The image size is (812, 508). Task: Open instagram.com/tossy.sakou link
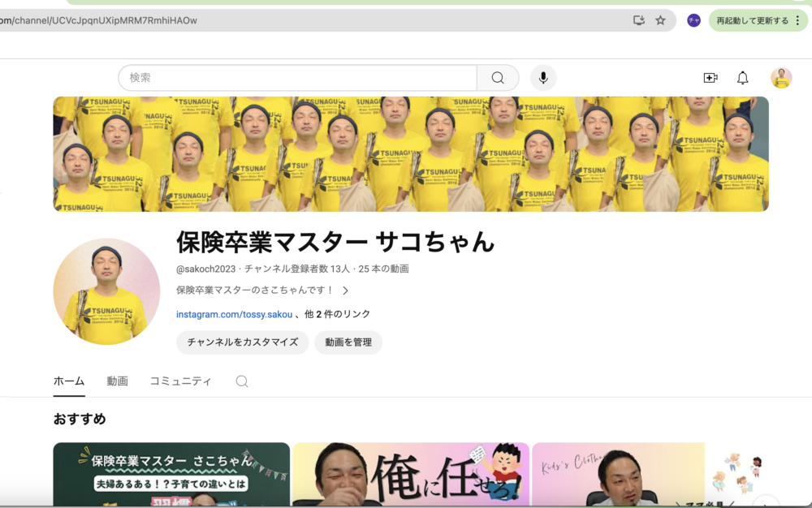pos(234,314)
